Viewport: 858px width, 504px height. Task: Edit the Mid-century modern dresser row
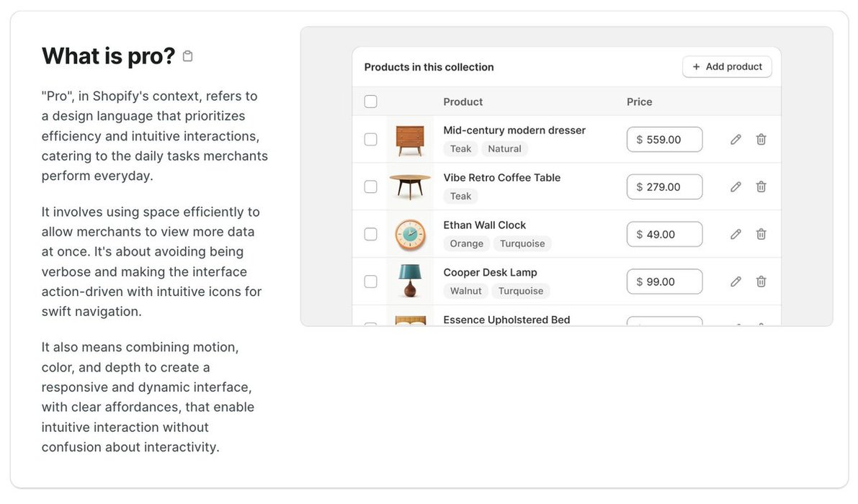coord(736,140)
